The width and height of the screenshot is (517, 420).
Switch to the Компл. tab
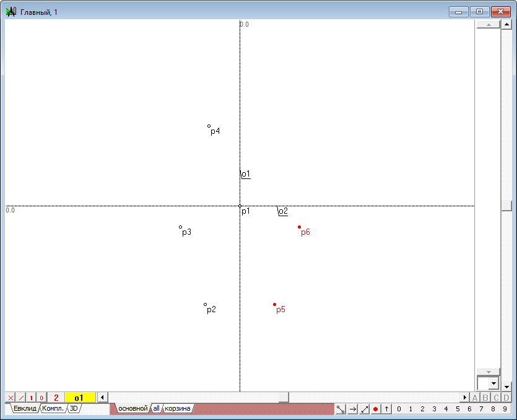tap(53, 408)
